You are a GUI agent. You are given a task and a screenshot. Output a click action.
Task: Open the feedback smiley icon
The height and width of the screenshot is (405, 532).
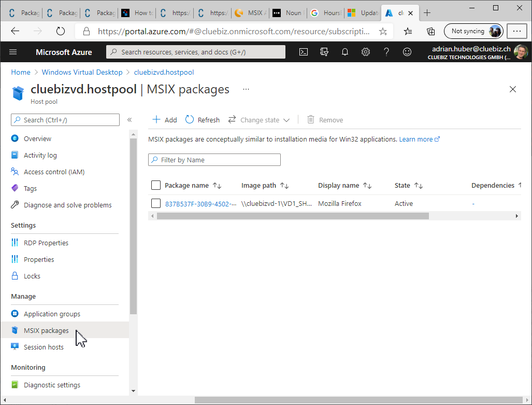click(407, 52)
